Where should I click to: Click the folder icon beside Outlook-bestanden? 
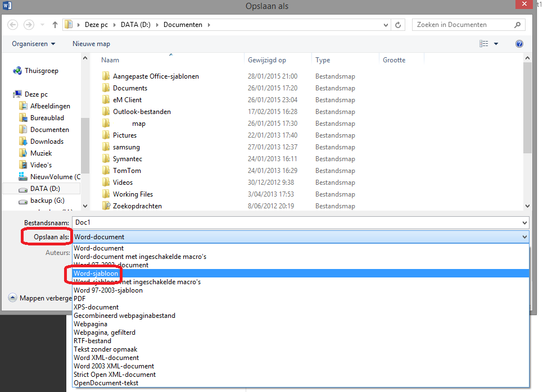(106, 111)
